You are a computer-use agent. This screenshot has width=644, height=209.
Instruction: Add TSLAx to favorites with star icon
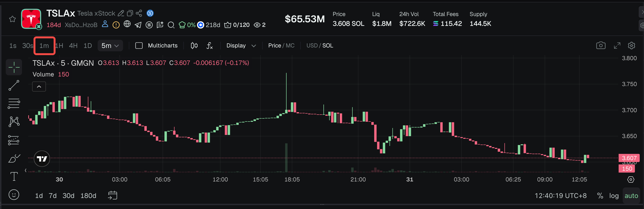(x=12, y=19)
